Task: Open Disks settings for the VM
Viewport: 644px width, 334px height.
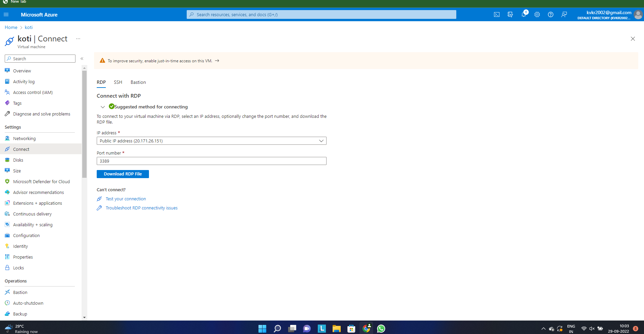Action: [18, 160]
